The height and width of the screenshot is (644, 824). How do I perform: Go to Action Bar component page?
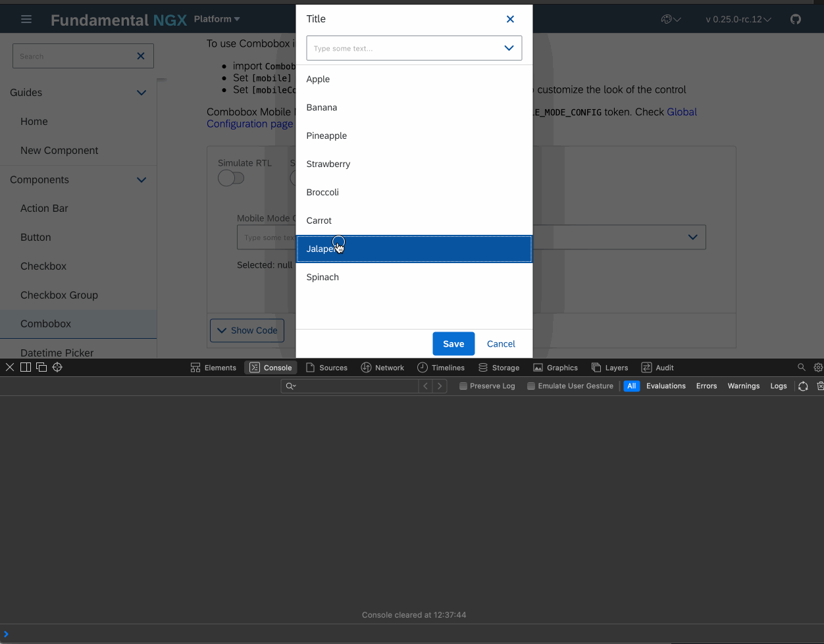point(44,209)
